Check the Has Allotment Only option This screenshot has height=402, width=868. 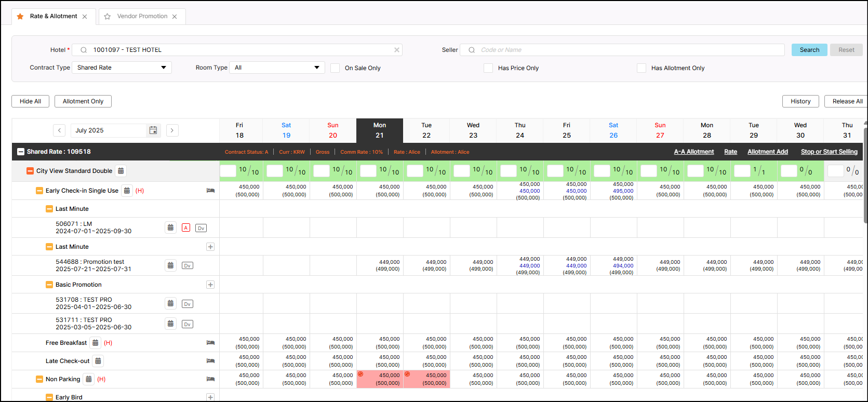(642, 68)
